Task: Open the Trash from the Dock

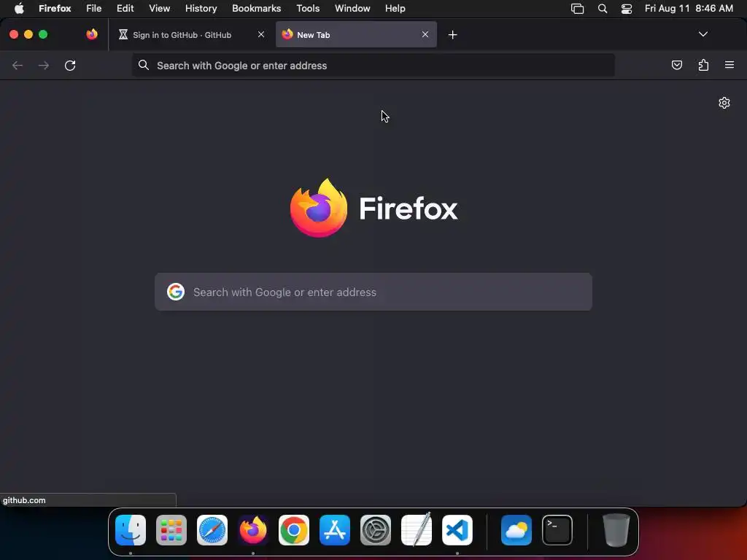Action: coord(616,530)
